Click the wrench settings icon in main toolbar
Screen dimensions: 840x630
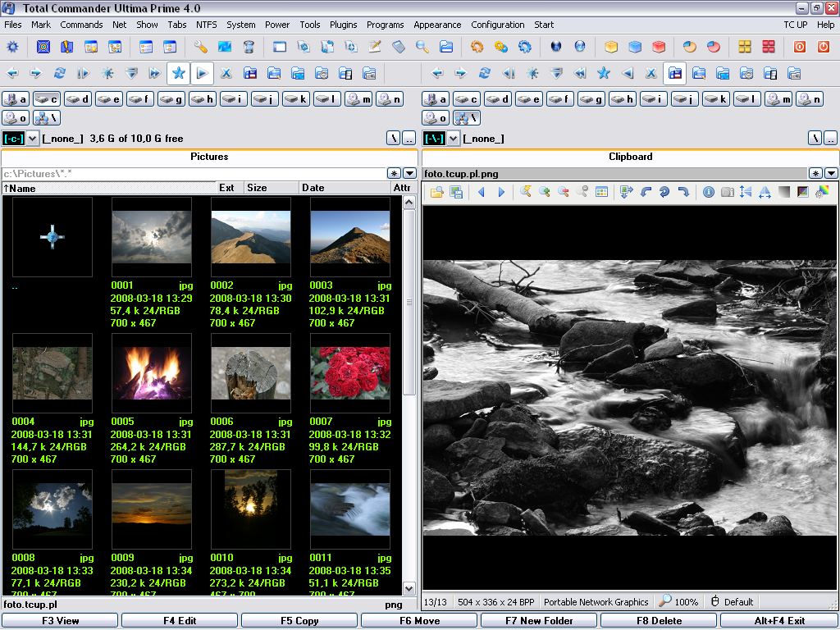coord(200,47)
